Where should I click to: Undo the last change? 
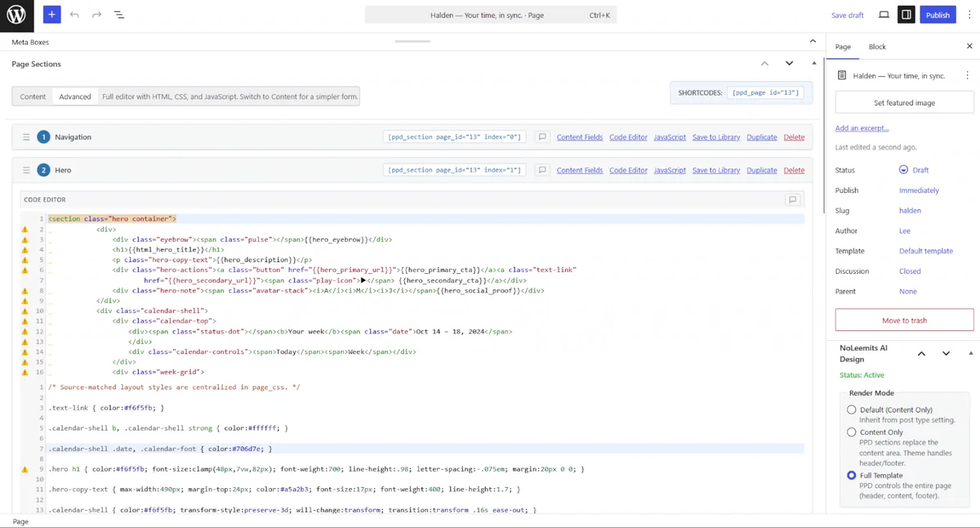74,15
